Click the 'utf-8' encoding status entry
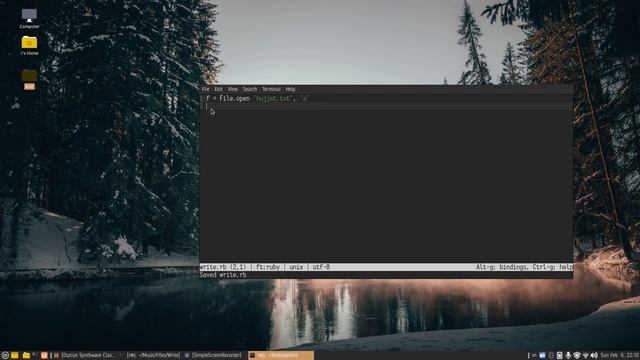 [321, 267]
